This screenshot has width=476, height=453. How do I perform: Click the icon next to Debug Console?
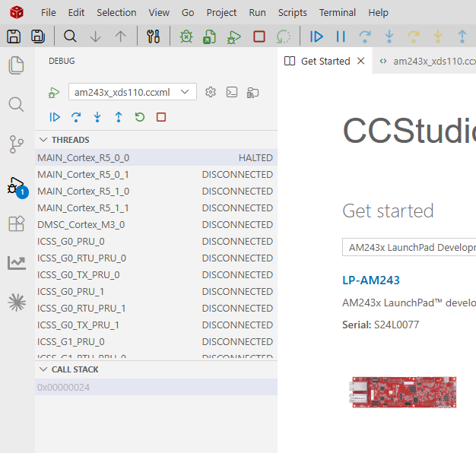[252, 93]
